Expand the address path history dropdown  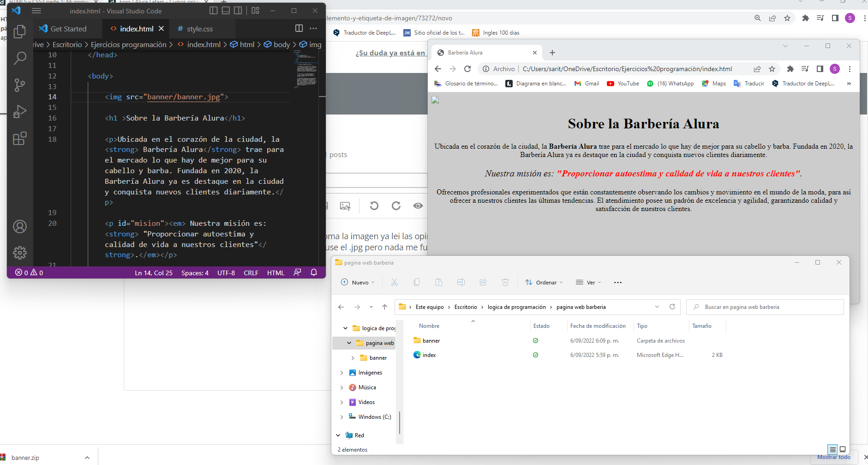point(657,307)
